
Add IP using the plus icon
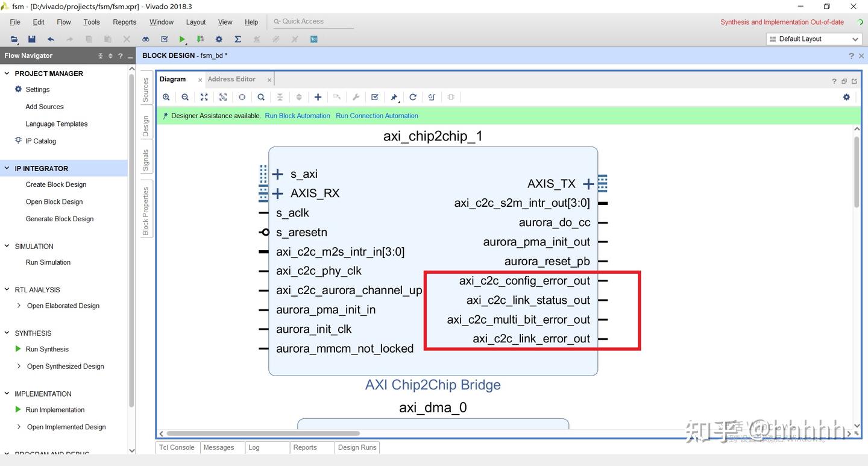coord(318,97)
